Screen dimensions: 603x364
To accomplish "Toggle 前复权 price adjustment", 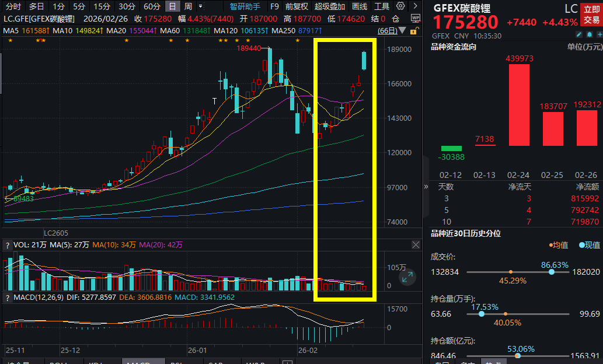I will [297, 6].
